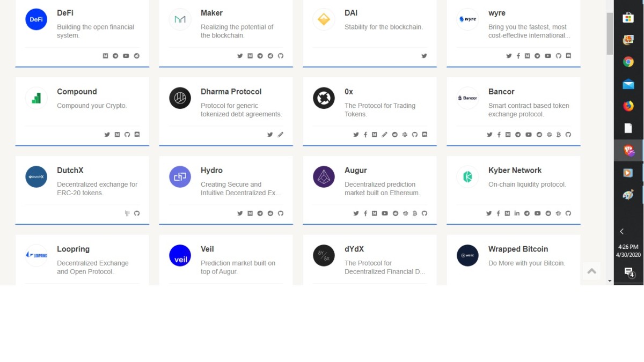The height and width of the screenshot is (362, 644).
Task: Visit the 0x GitHub repository
Action: [x=414, y=134]
